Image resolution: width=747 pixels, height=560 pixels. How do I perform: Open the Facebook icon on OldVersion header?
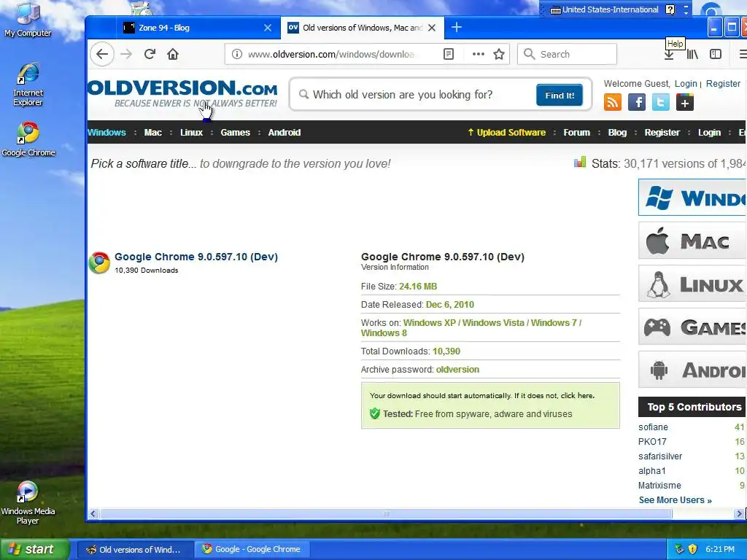coord(636,102)
